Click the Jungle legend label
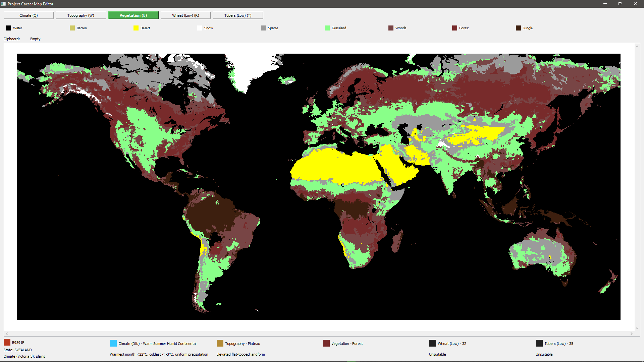Image resolution: width=644 pixels, height=362 pixels. tap(528, 28)
